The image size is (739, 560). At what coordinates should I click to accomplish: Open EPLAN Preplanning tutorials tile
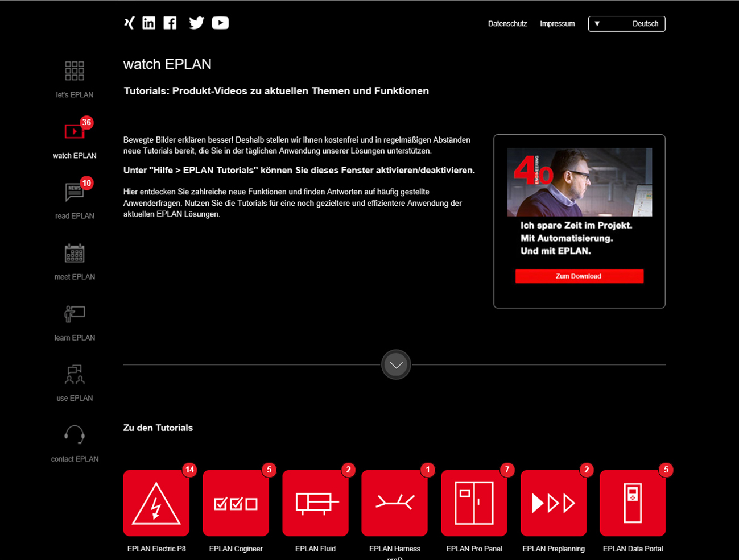554,503
